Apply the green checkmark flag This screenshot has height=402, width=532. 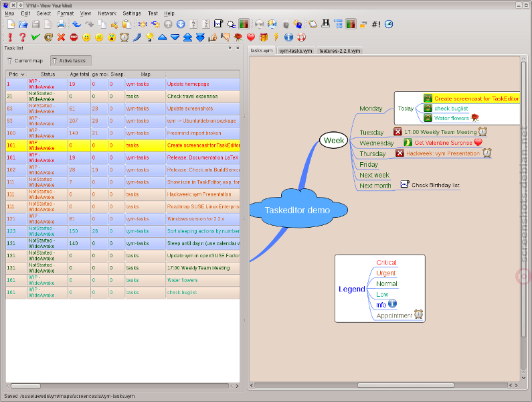(35, 37)
